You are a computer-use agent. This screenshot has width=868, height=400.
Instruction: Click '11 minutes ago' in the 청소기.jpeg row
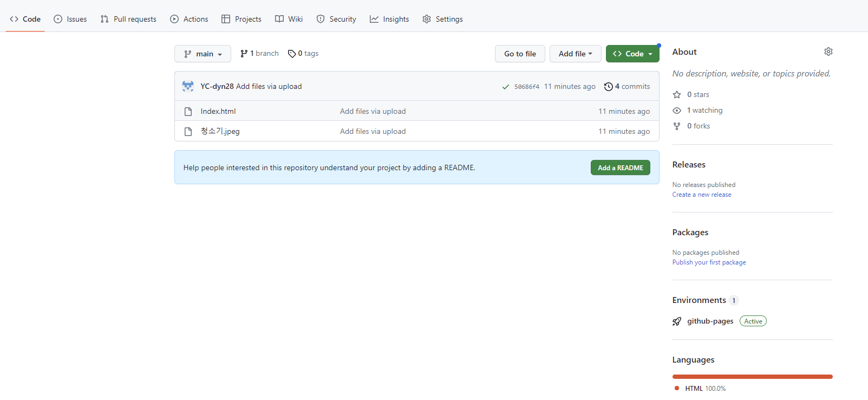click(624, 131)
